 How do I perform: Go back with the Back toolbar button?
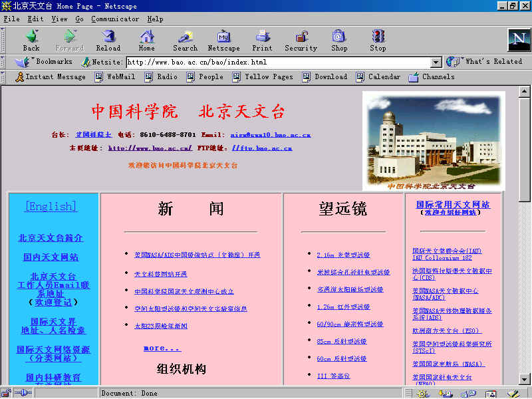click(31, 41)
